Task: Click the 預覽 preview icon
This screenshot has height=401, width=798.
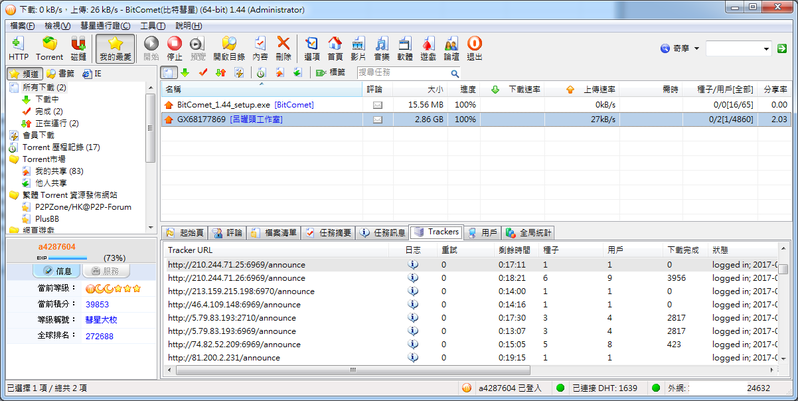Action: click(197, 49)
